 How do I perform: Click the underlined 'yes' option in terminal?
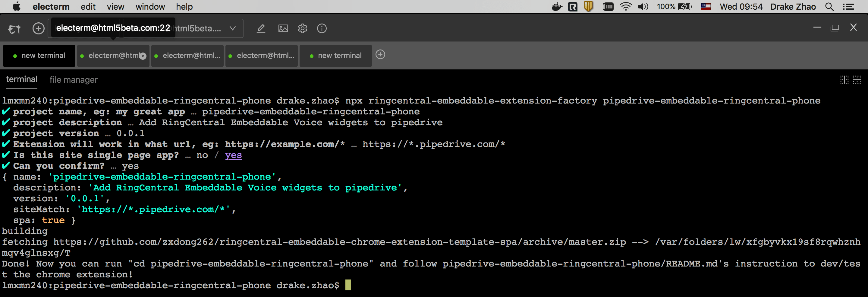pos(234,155)
